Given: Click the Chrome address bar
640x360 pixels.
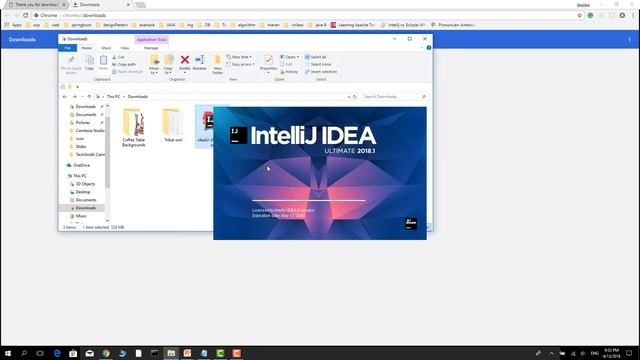Looking at the screenshot, I should click(x=304, y=15).
